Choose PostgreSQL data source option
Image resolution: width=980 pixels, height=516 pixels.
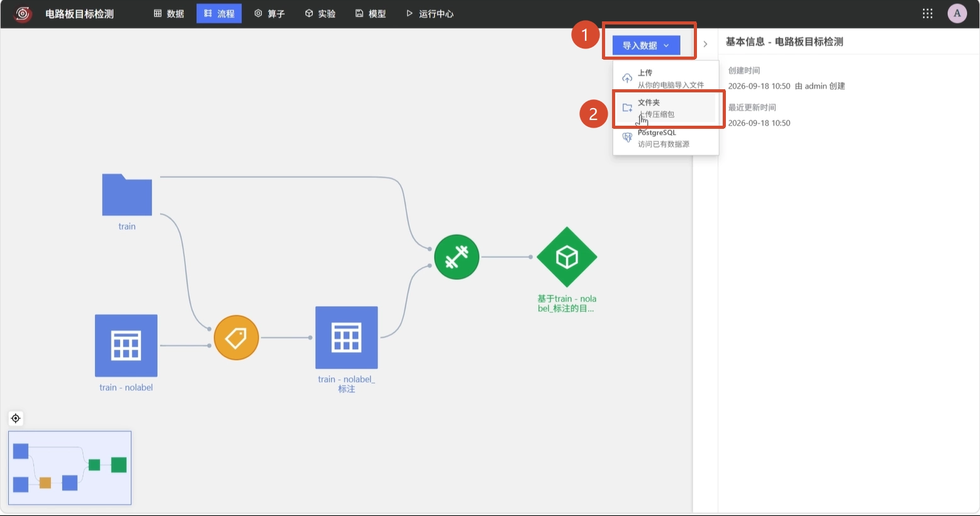coord(665,138)
